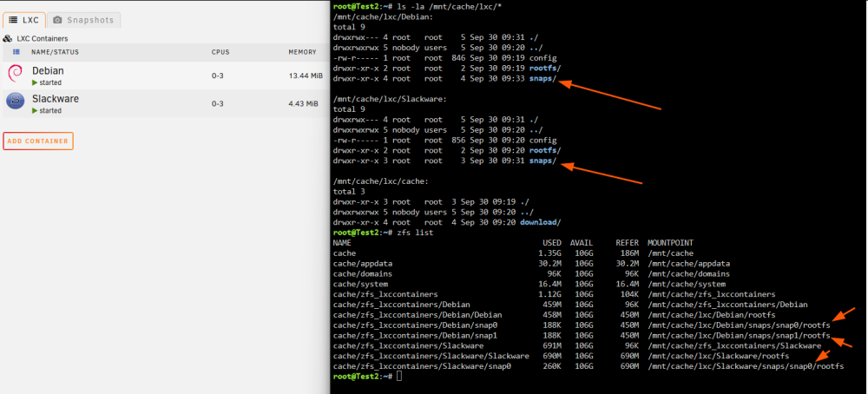Click the green started arrow under Debian
868x394 pixels.
35,83
